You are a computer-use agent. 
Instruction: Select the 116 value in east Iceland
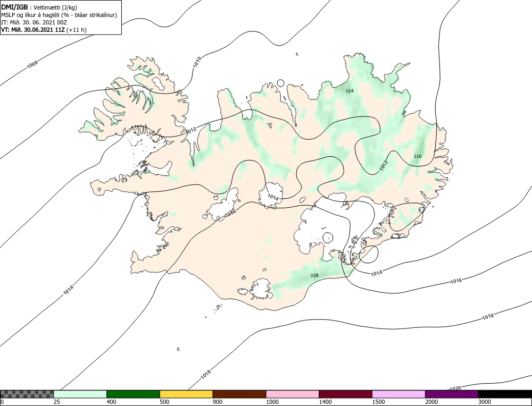418,156
